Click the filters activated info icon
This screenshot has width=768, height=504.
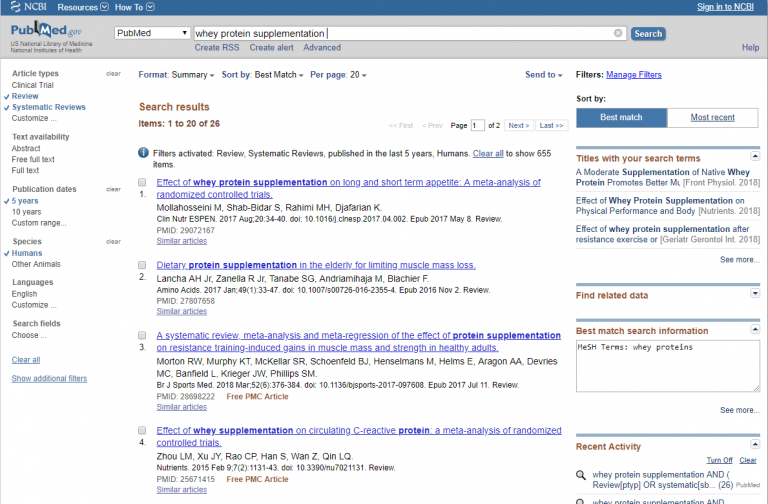tap(144, 153)
